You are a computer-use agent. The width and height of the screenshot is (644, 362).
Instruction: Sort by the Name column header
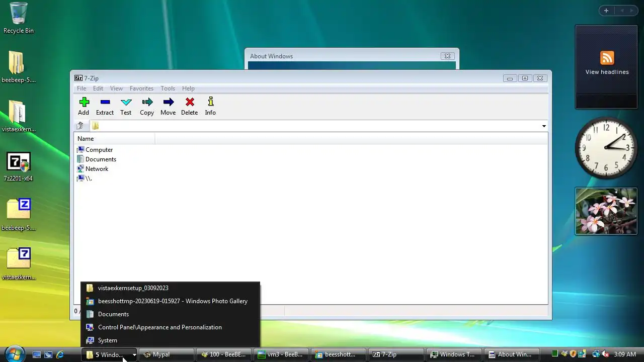(x=115, y=139)
